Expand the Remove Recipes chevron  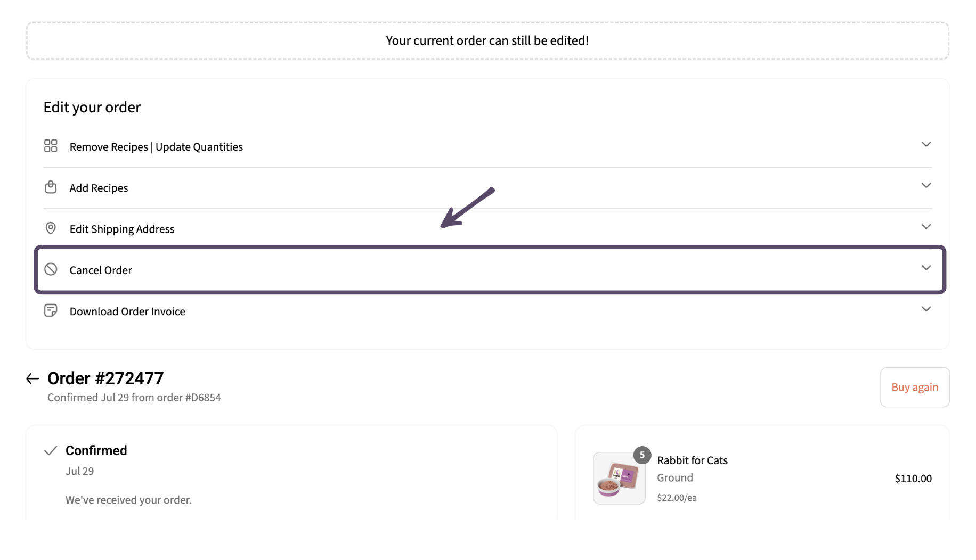926,144
